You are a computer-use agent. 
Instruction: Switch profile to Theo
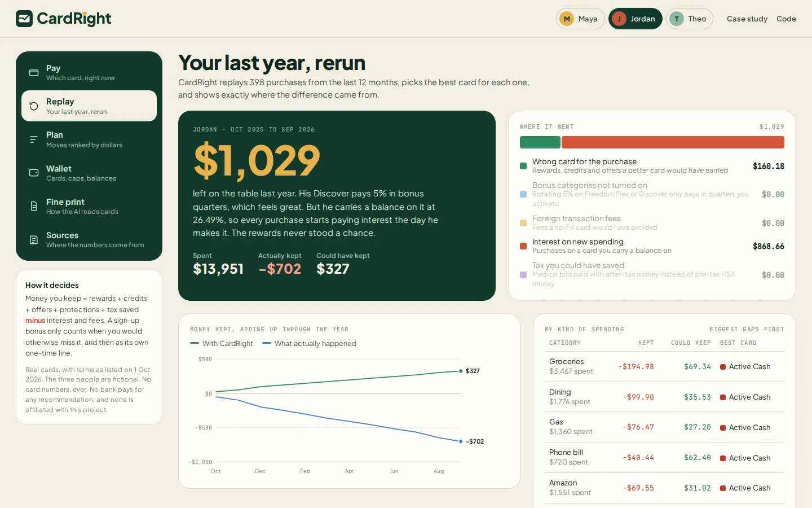point(690,19)
